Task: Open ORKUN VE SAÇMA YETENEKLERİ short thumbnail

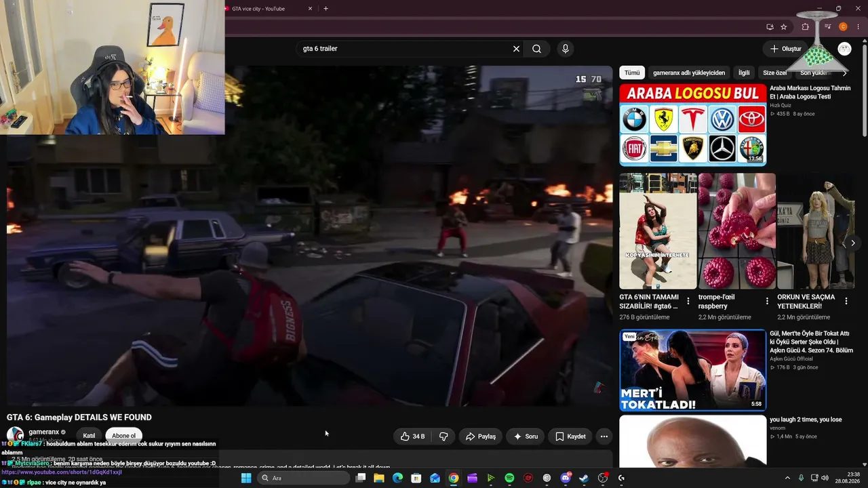Action: (x=816, y=231)
